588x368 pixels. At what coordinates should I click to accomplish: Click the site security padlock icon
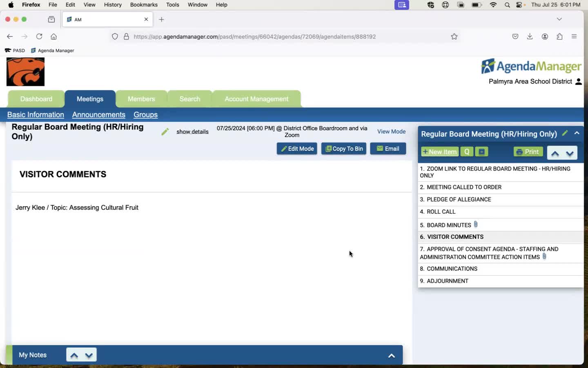click(126, 36)
